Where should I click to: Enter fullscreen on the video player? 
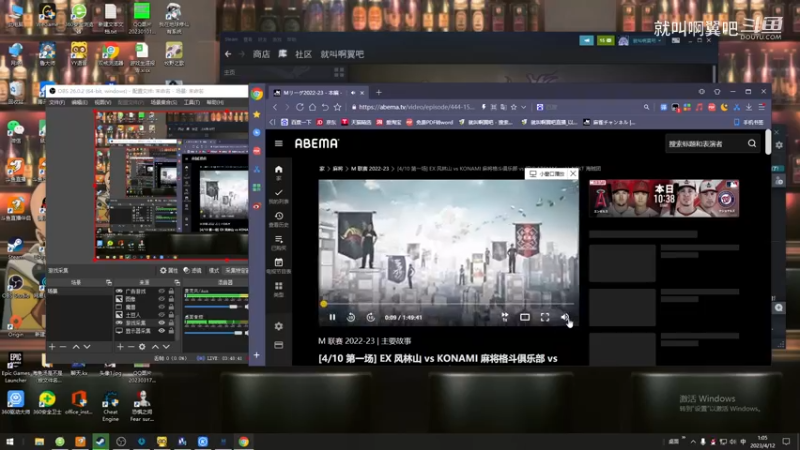(x=545, y=317)
